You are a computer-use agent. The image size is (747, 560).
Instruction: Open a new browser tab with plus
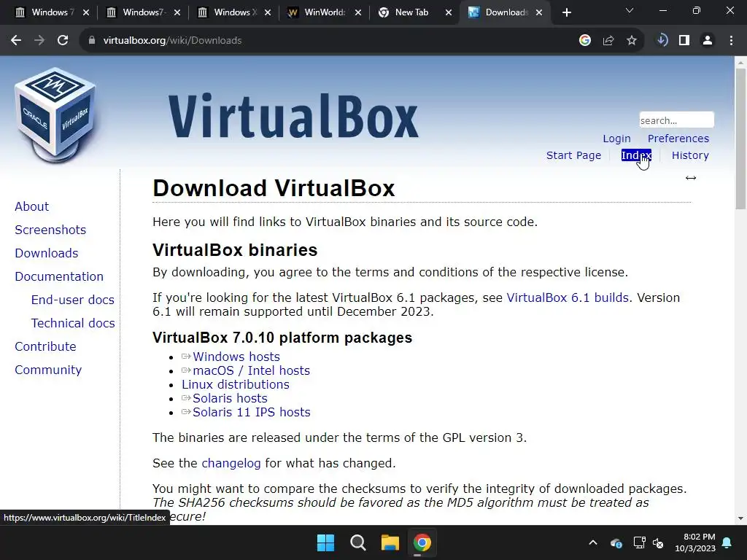(566, 12)
